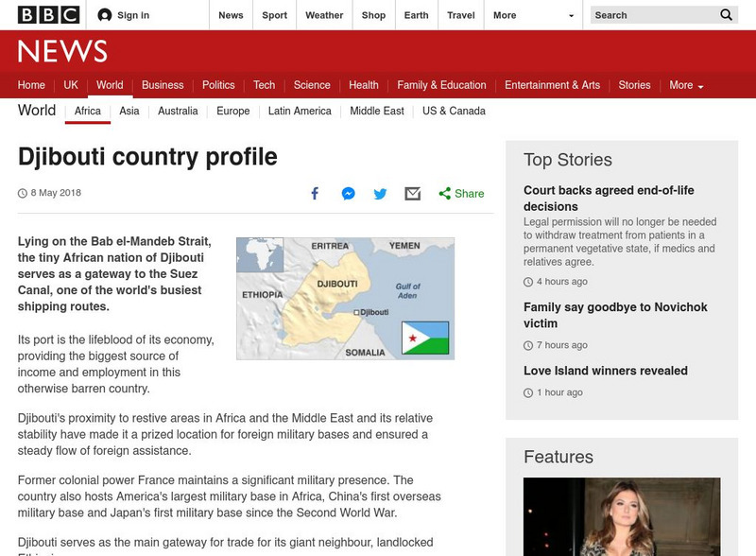Click the Sign in link text
The image size is (756, 556).
(x=133, y=15)
